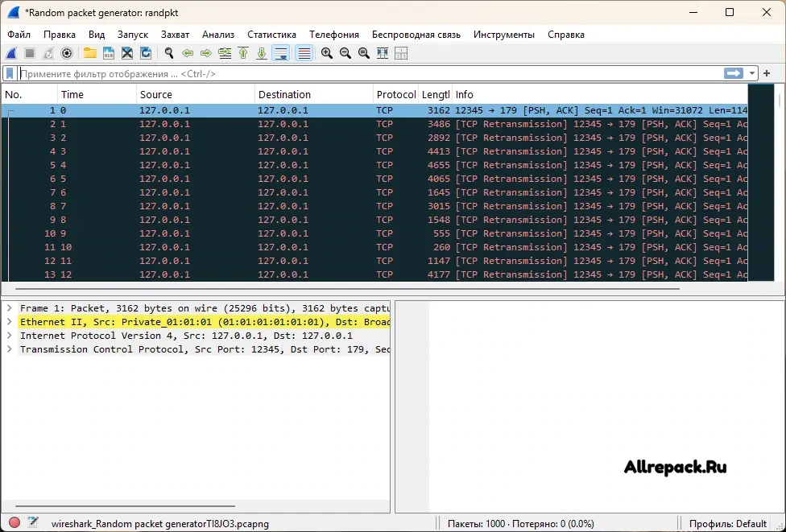Jump to the last packet, down arrow
786x532 pixels.
pos(262,53)
